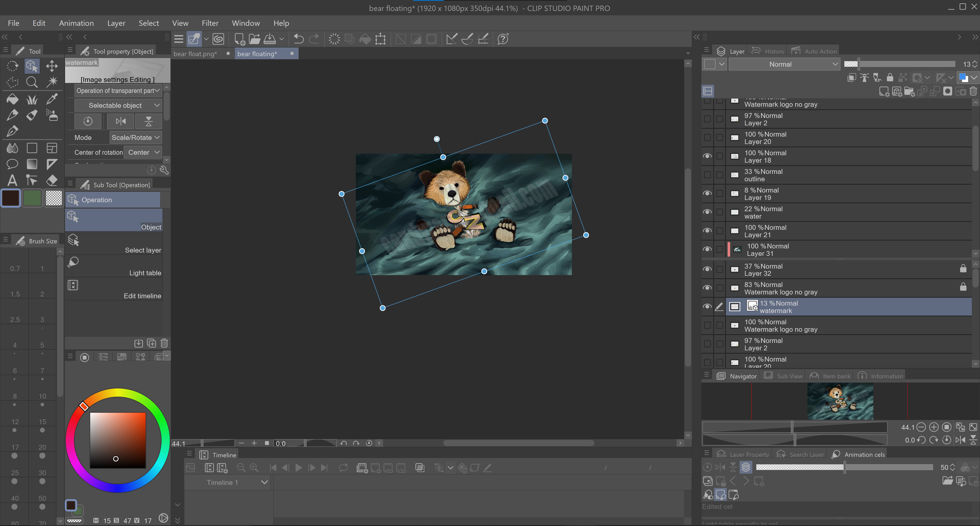This screenshot has width=980, height=526.
Task: Open the palette color dropdown in Layer panel
Action: 714,64
